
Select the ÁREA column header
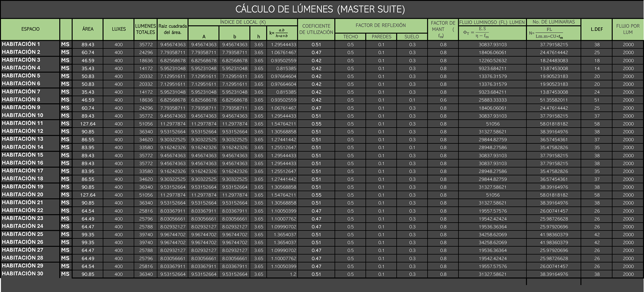click(88, 29)
